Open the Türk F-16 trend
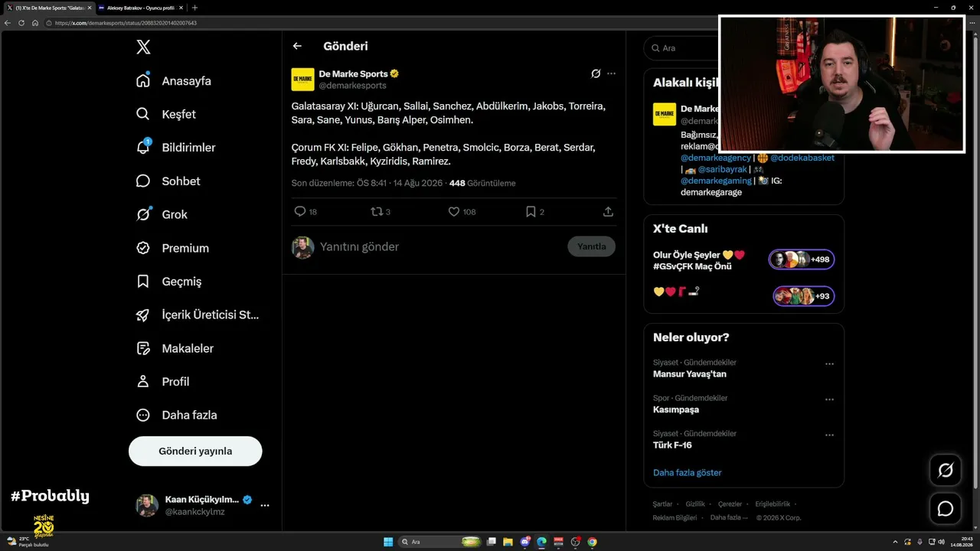980x551 pixels. [x=672, y=445]
